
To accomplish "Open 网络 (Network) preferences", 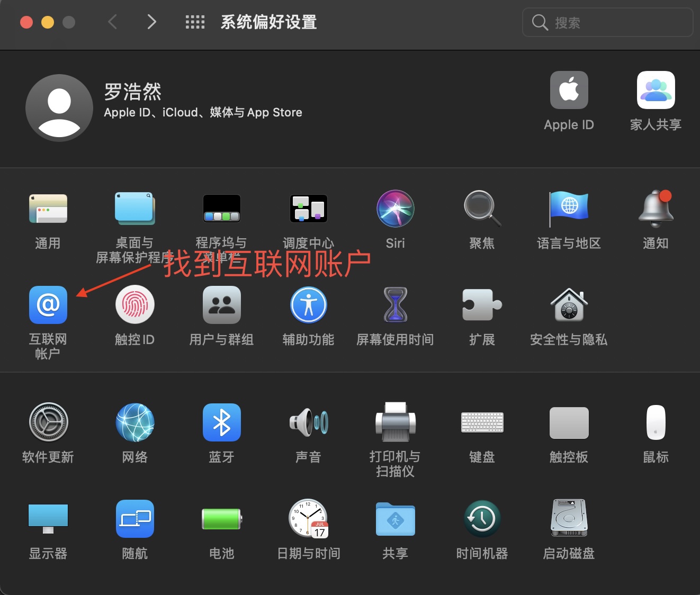I will tap(134, 422).
